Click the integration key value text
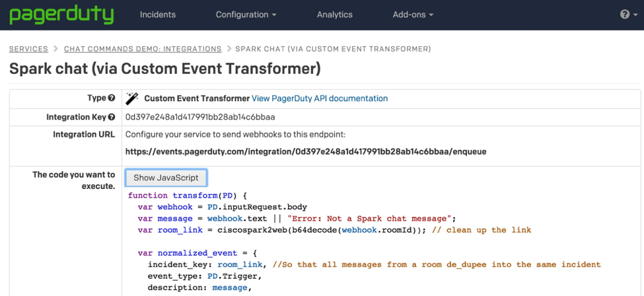 (200, 117)
